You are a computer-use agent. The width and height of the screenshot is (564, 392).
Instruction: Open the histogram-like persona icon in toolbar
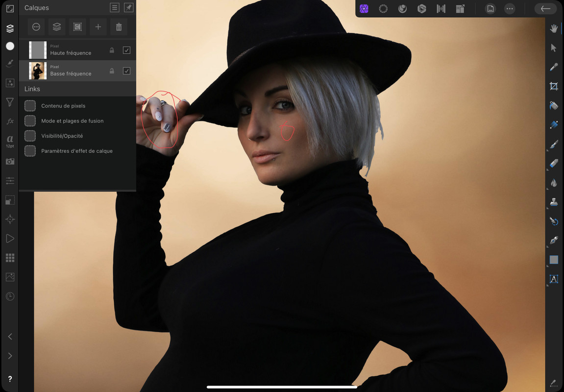coord(441,9)
